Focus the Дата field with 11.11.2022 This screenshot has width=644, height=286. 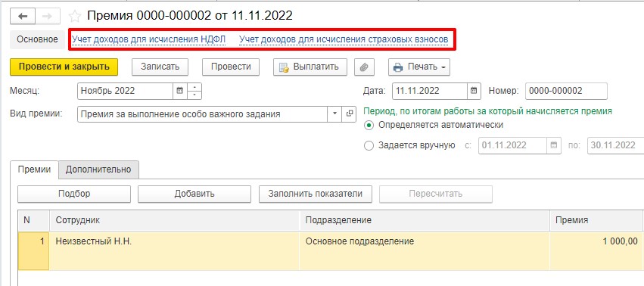point(430,92)
